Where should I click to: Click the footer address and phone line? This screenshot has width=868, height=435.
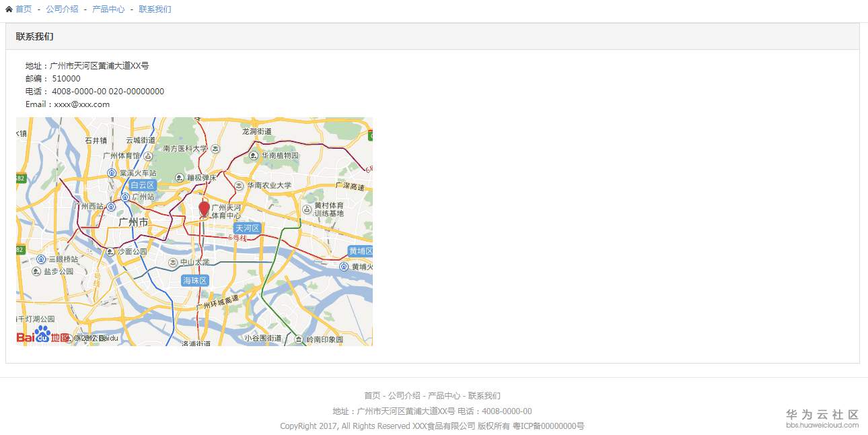pyautogui.click(x=432, y=411)
